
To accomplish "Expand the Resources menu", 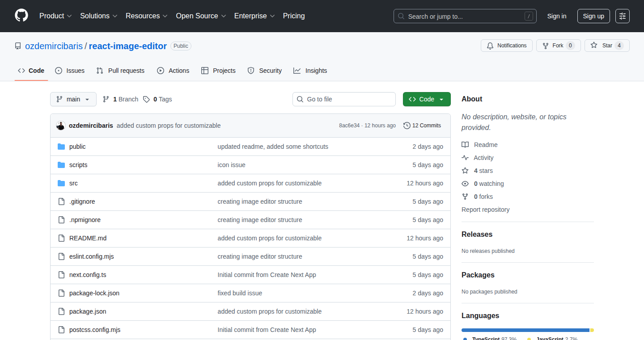I will tap(147, 16).
